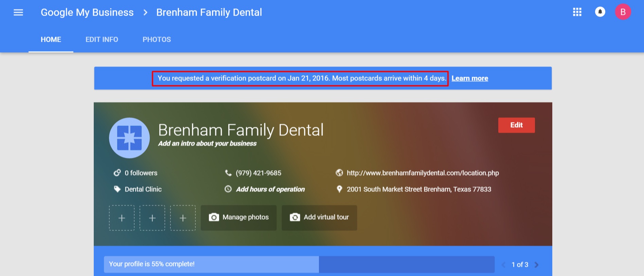Switch to the Edit Info tab
This screenshot has height=276, width=644.
(x=102, y=40)
